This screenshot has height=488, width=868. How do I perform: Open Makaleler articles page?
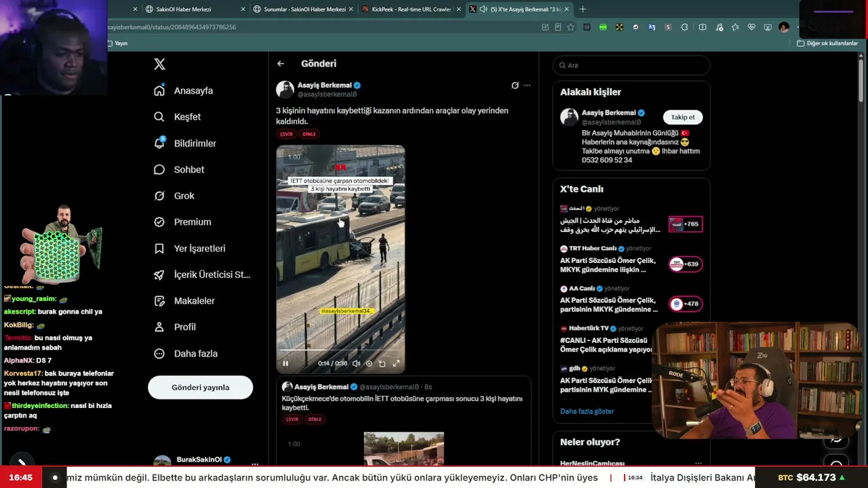184,301
